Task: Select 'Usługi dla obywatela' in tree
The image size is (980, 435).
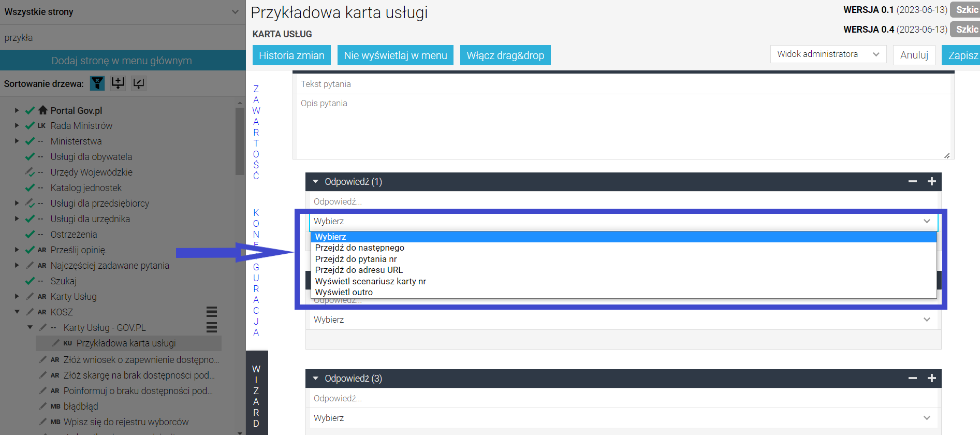Action: pyautogui.click(x=91, y=156)
